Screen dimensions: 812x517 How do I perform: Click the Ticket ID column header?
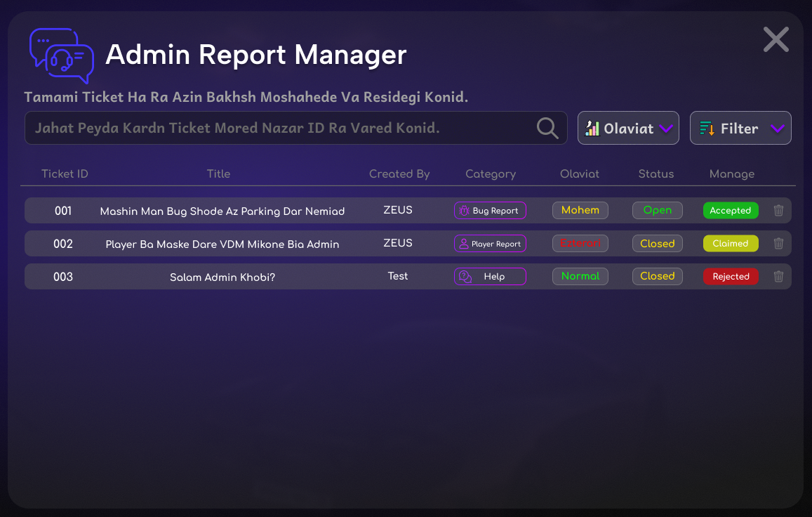click(x=65, y=174)
